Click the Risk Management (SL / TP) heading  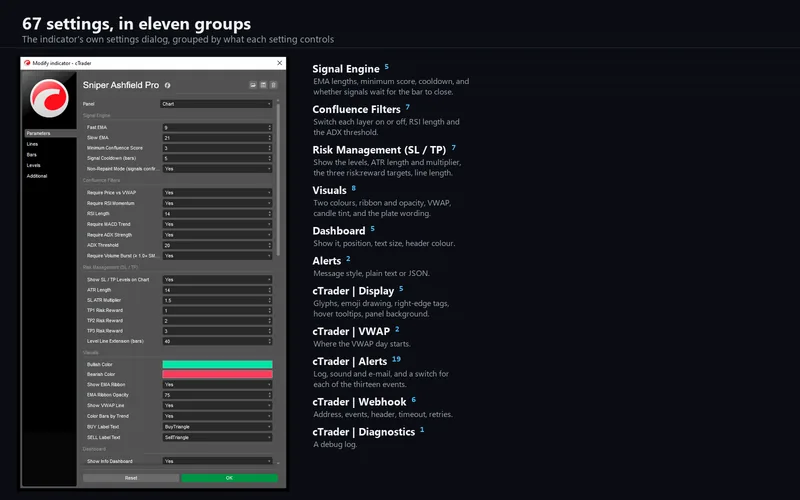(379, 150)
